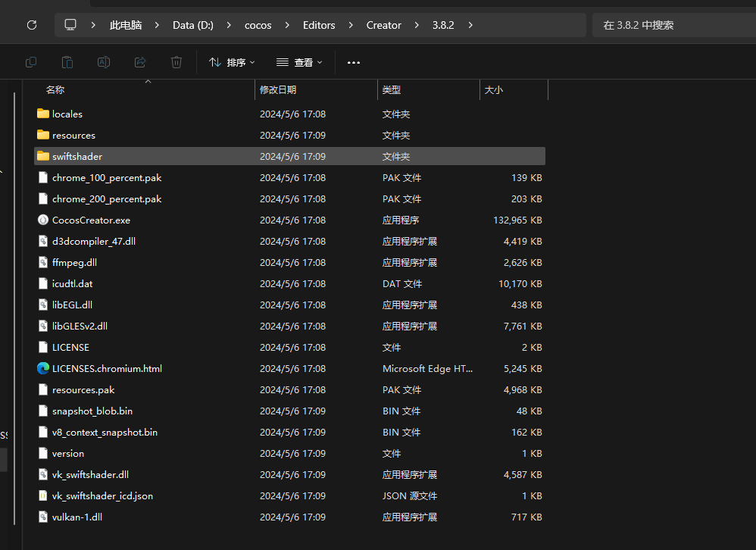Click the libGLESv2.dll file icon
The image size is (756, 550).
[43, 326]
